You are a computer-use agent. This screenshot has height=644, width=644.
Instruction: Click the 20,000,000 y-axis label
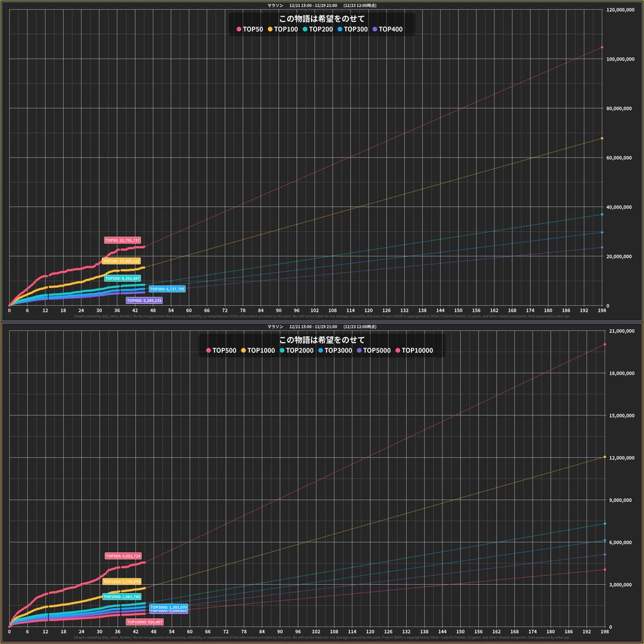(x=619, y=256)
